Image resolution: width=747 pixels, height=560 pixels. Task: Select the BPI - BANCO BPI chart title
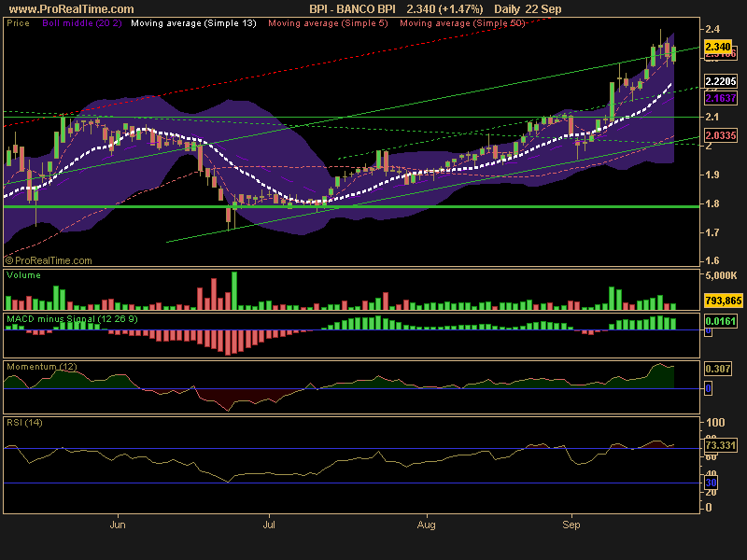point(352,9)
